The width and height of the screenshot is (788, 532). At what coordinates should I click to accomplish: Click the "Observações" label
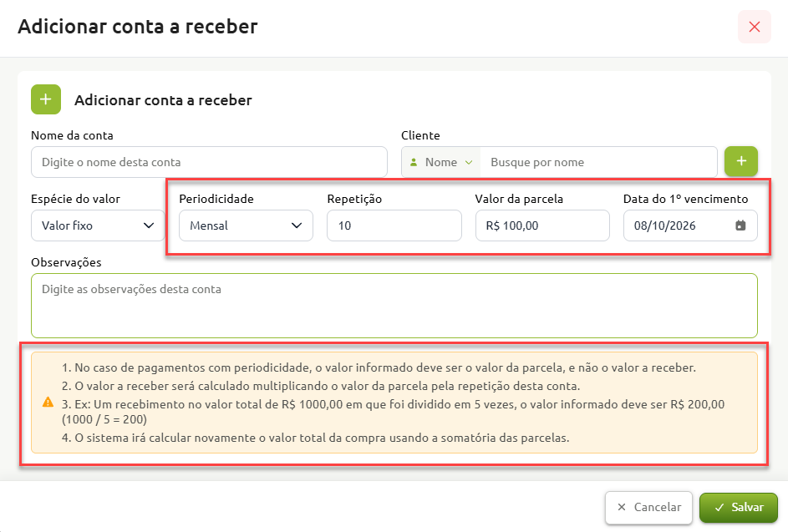[66, 262]
